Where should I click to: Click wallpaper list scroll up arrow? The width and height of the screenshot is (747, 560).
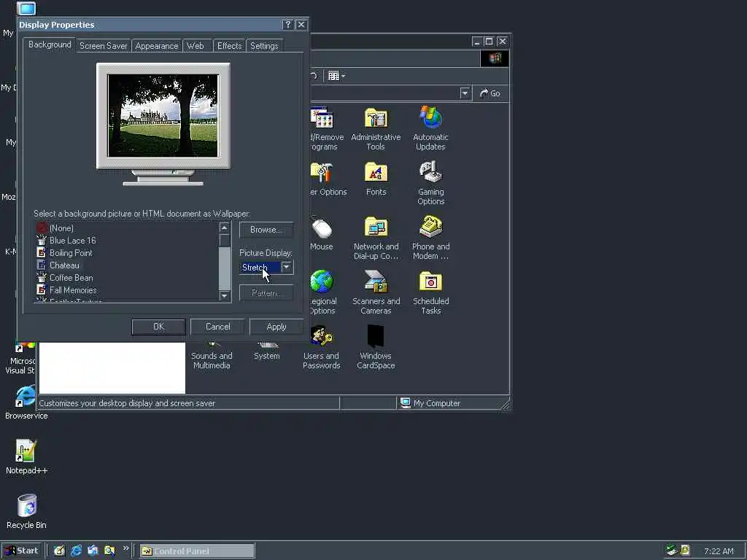tap(225, 228)
